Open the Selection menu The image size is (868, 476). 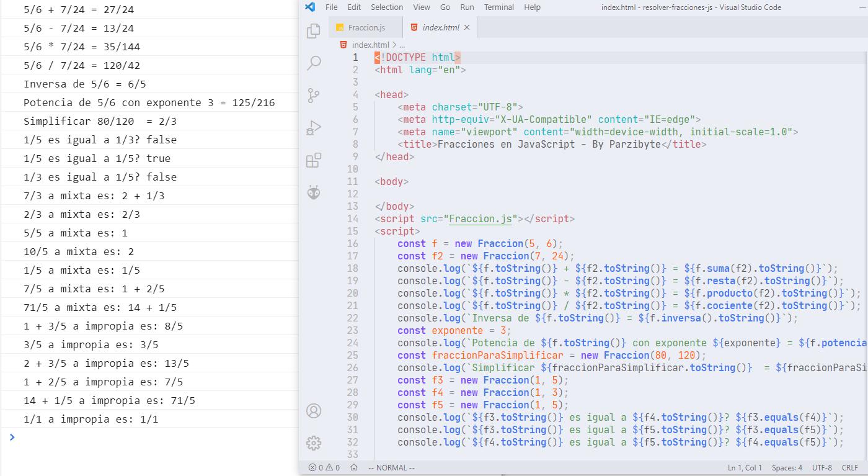click(x=387, y=7)
